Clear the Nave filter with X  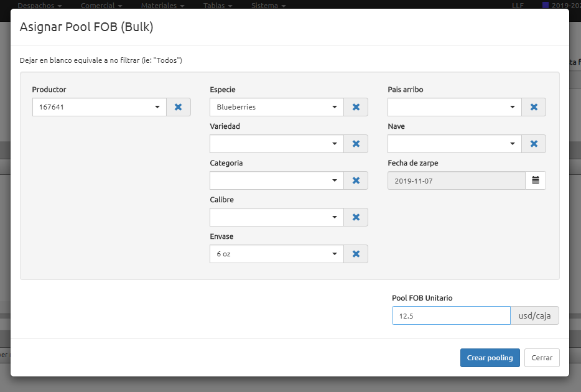click(533, 144)
